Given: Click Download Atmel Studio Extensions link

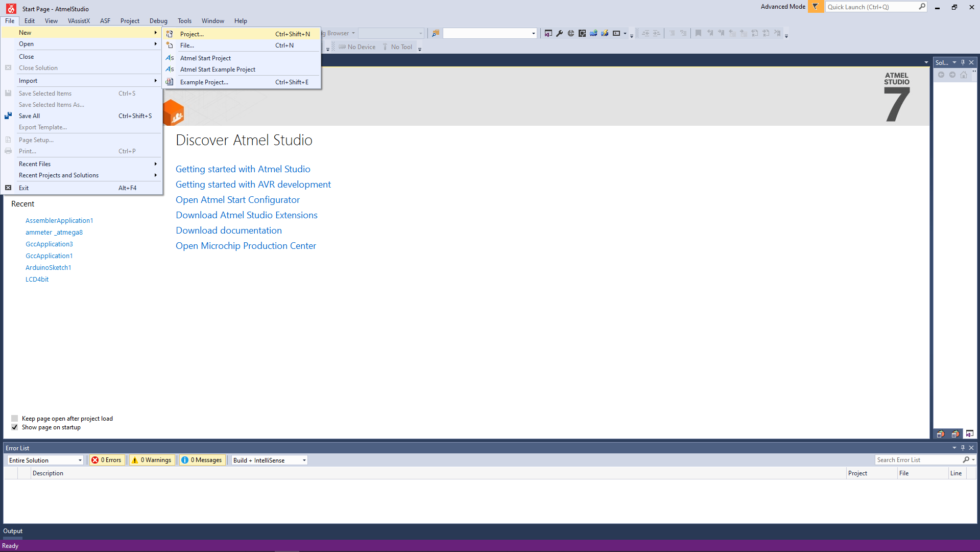Looking at the screenshot, I should (247, 215).
